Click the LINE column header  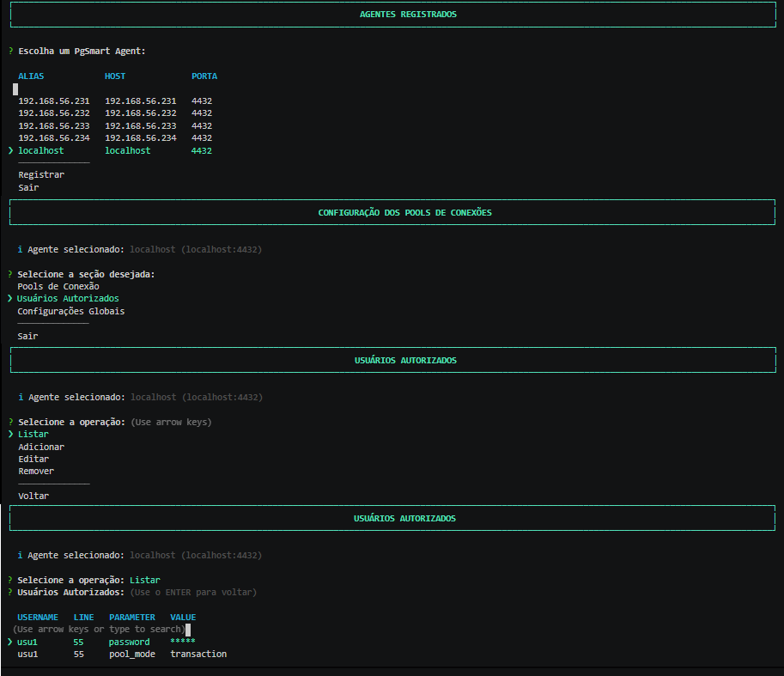click(83, 617)
